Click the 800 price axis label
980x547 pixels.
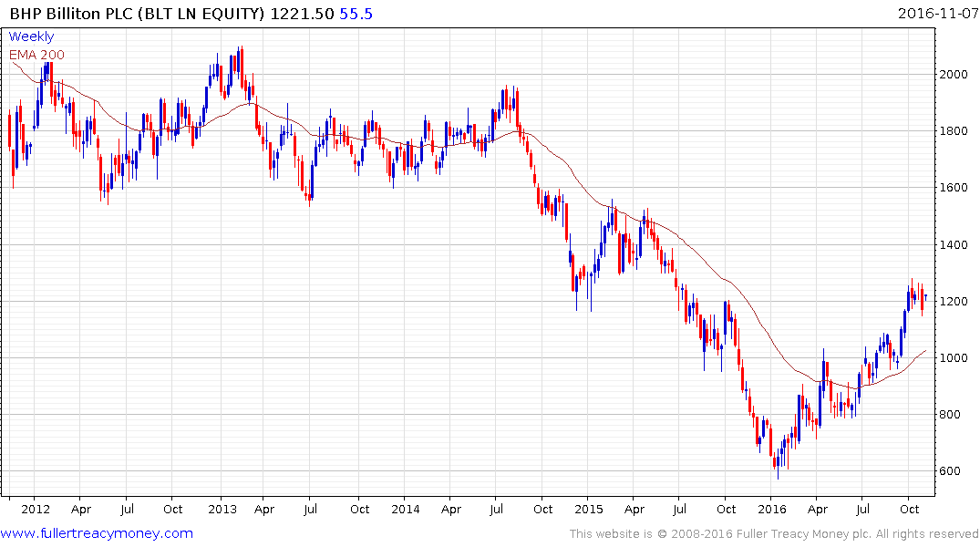(x=951, y=415)
